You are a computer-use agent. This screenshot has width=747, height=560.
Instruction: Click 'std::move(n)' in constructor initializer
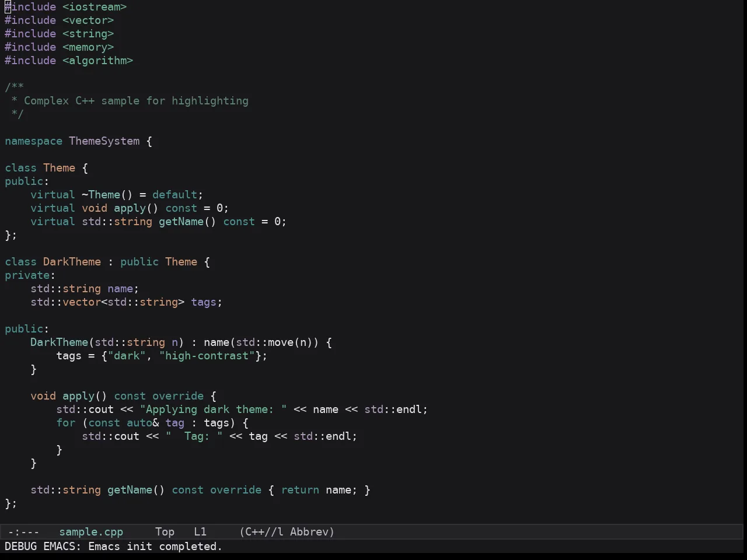(274, 342)
